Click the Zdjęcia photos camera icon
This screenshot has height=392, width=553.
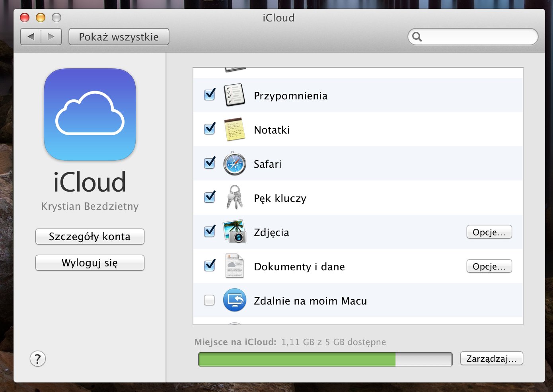[x=234, y=232]
